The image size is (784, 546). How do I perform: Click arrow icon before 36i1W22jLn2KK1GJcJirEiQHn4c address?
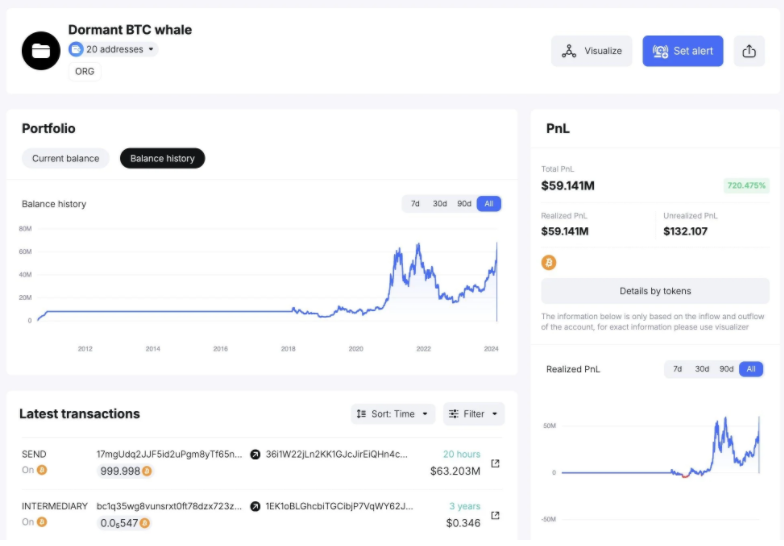point(255,454)
